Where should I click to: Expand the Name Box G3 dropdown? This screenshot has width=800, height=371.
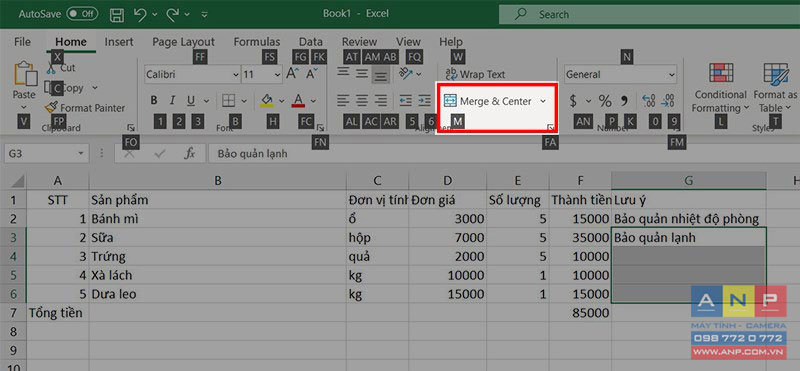pyautogui.click(x=81, y=154)
